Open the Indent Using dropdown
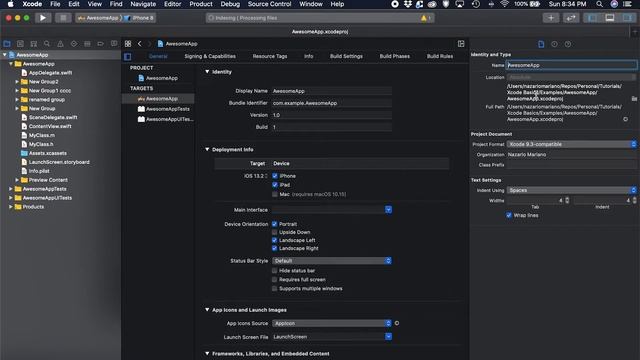640x360 pixels. pyautogui.click(x=571, y=190)
